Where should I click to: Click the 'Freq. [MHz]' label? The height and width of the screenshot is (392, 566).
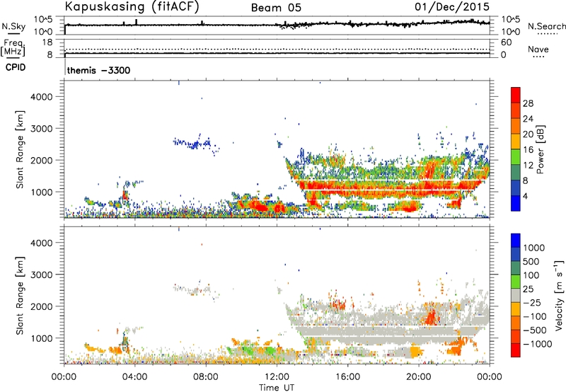[13, 47]
